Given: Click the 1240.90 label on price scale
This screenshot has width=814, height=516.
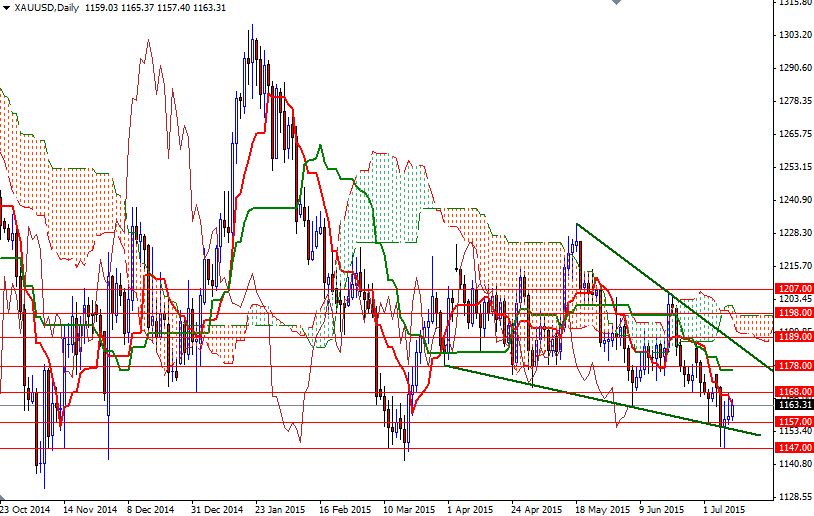Looking at the screenshot, I should (x=792, y=200).
